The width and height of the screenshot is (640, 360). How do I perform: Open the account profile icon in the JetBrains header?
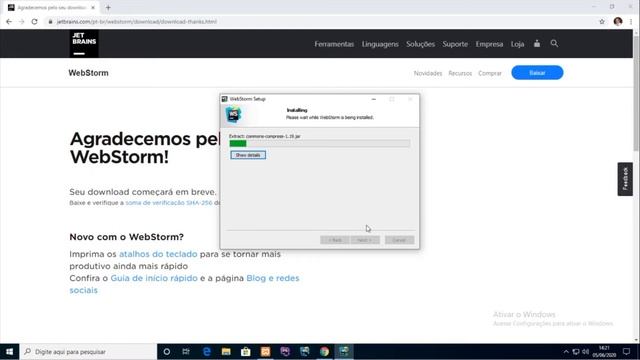537,43
